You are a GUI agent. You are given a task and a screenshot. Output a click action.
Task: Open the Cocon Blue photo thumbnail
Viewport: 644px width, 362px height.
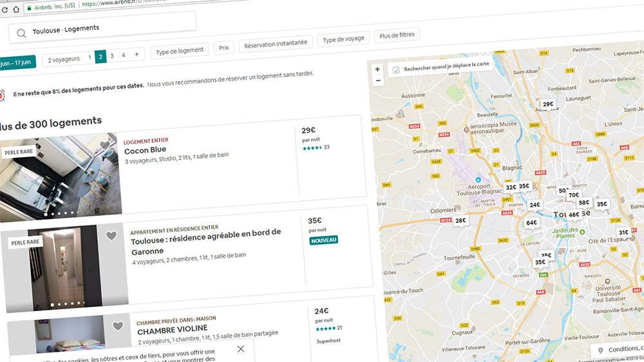point(60,178)
